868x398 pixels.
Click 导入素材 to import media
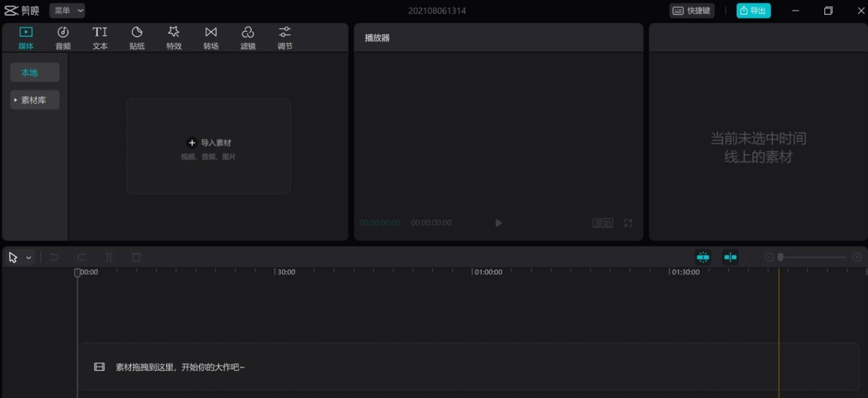coord(209,143)
